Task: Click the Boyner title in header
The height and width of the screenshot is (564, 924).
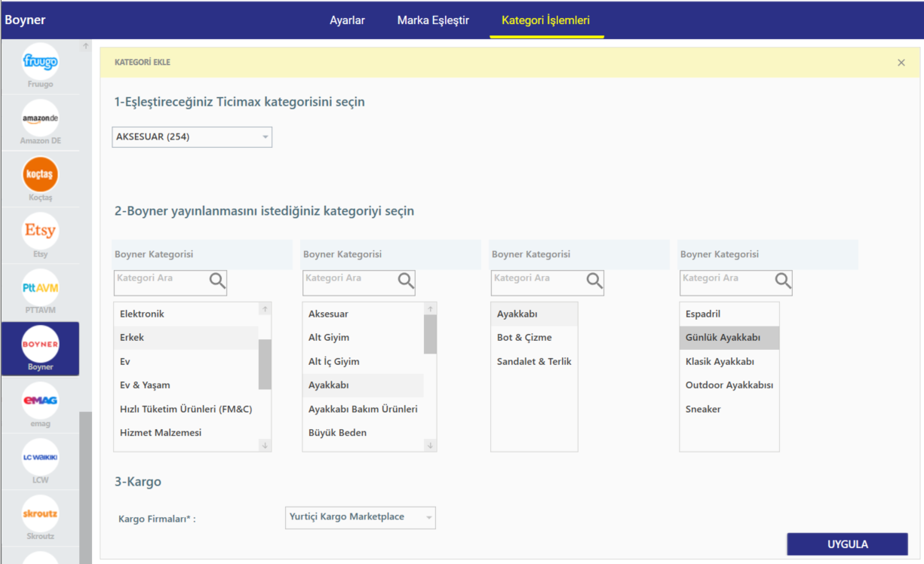Action: [25, 20]
